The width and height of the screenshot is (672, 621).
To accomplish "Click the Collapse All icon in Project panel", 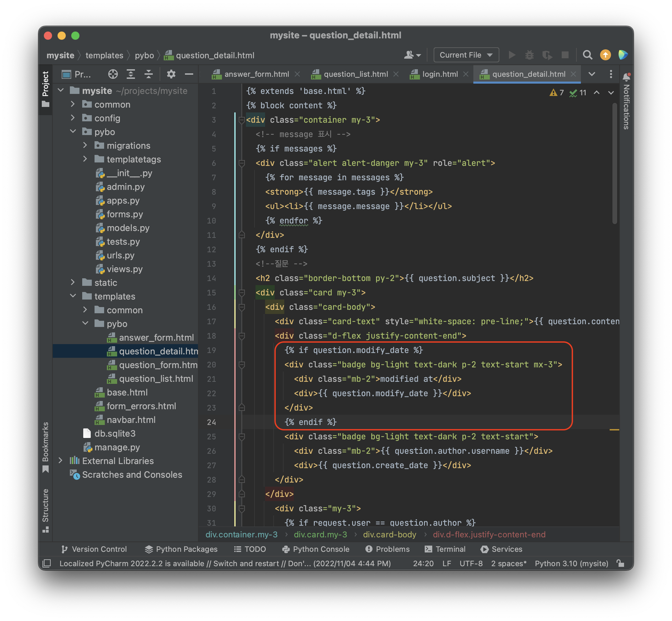I will click(x=148, y=74).
